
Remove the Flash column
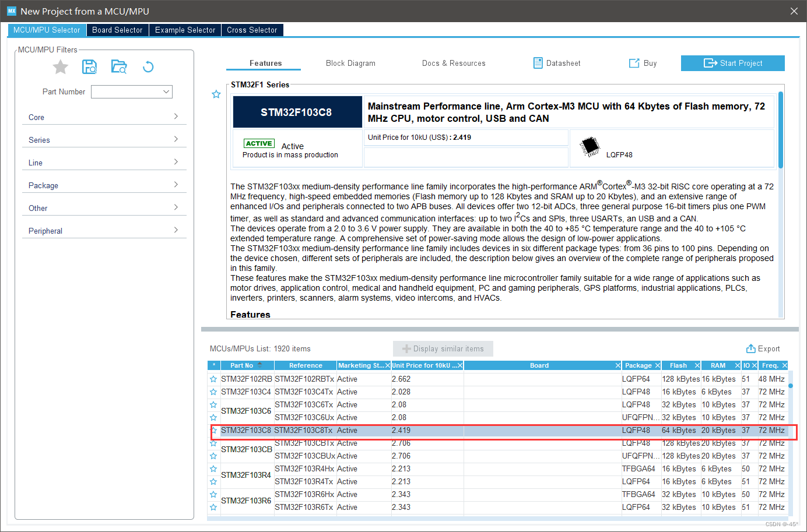tap(697, 365)
